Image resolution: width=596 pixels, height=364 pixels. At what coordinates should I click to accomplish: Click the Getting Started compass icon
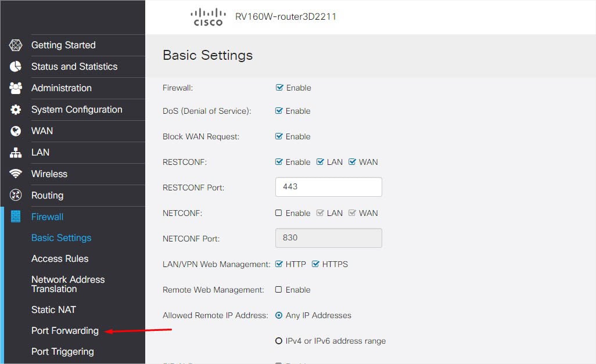[15, 45]
